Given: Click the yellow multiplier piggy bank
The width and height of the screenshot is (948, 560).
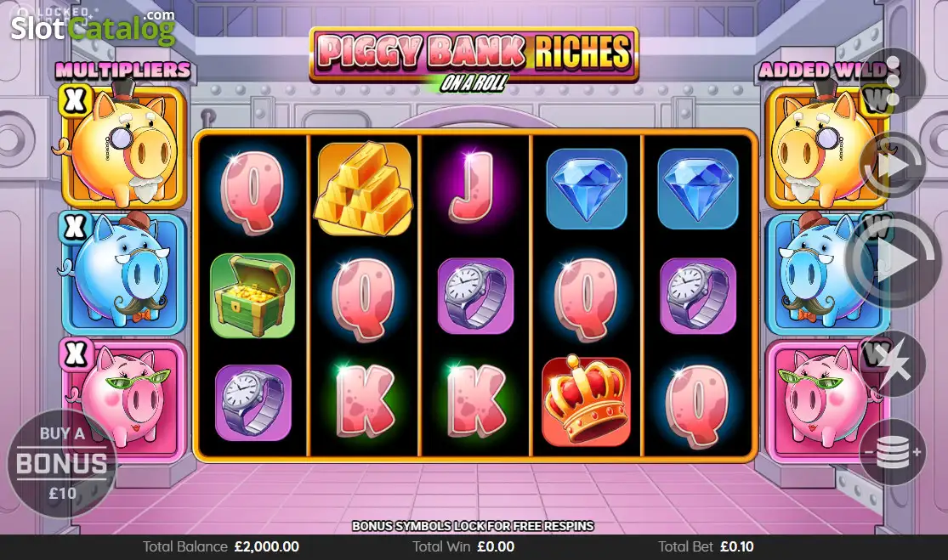Looking at the screenshot, I should [x=124, y=147].
